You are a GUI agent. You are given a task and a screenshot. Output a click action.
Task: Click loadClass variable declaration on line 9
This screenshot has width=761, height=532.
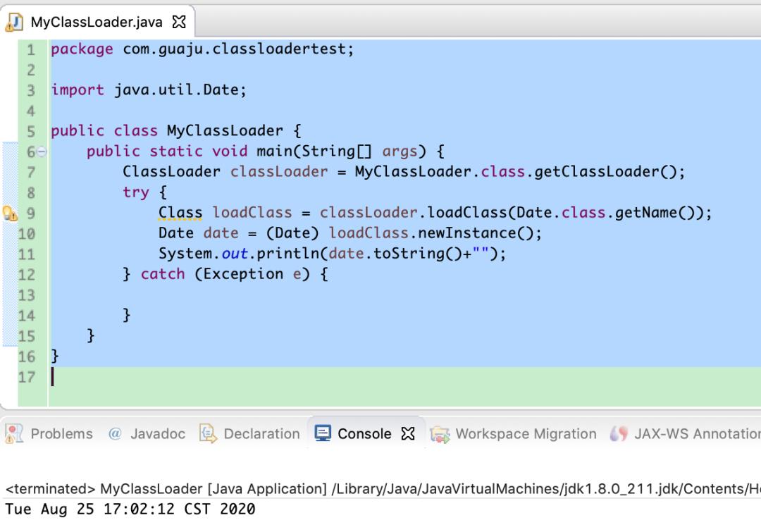click(x=252, y=213)
